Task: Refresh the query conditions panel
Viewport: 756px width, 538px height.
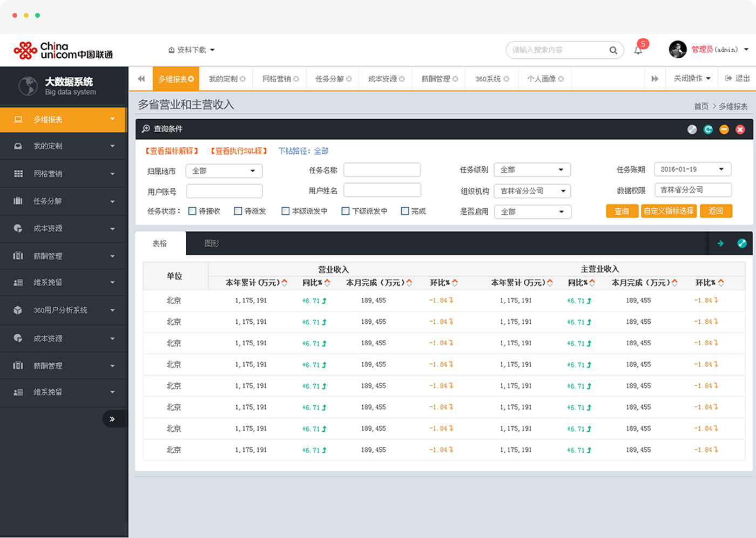Action: click(708, 129)
